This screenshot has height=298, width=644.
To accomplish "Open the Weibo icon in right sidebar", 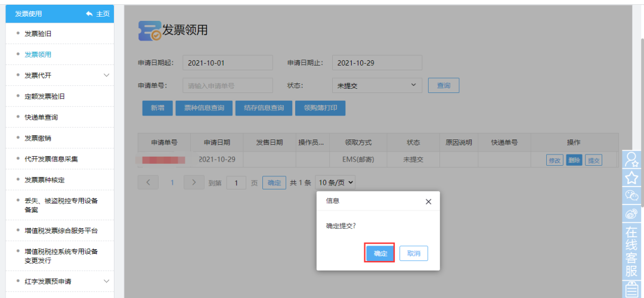I will click(631, 213).
